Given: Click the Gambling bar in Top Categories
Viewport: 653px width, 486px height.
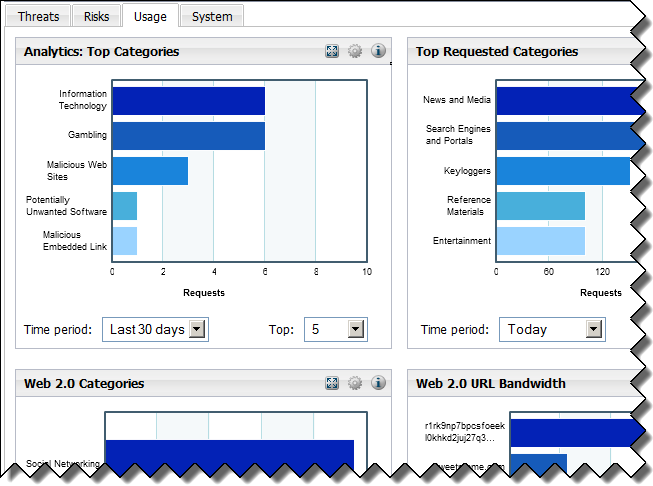Looking at the screenshot, I should point(189,136).
